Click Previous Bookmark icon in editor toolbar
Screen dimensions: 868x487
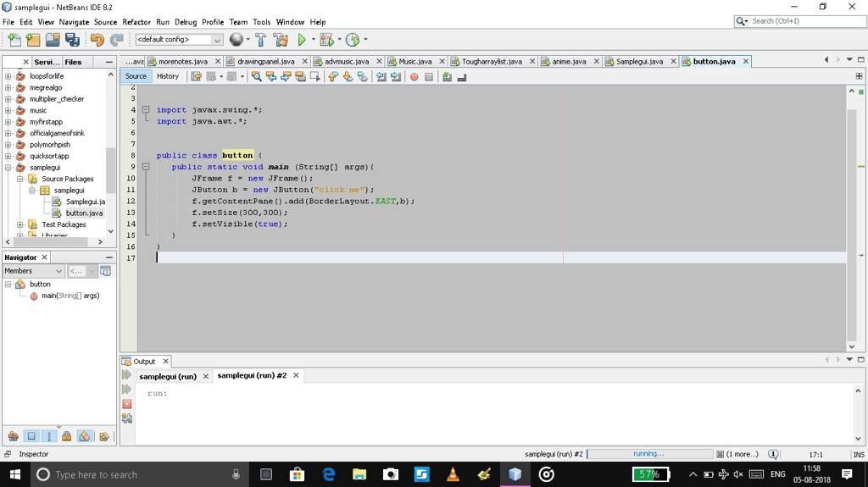pyautogui.click(x=332, y=77)
